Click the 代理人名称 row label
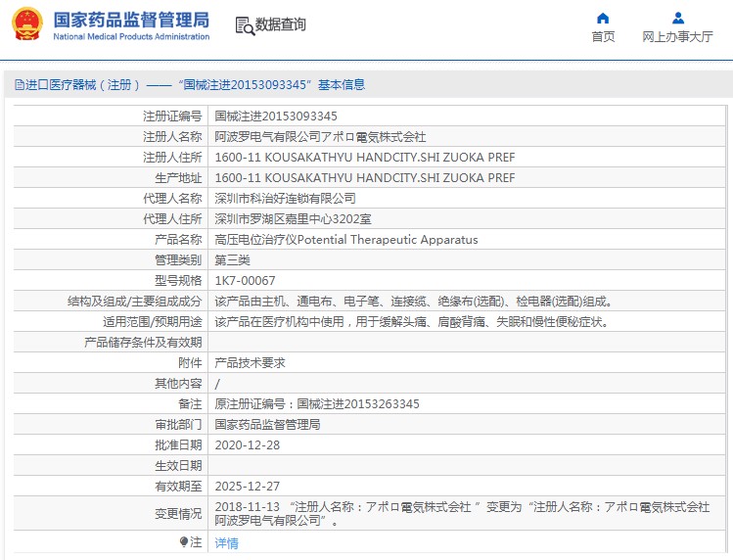The width and height of the screenshot is (733, 560). click(172, 199)
